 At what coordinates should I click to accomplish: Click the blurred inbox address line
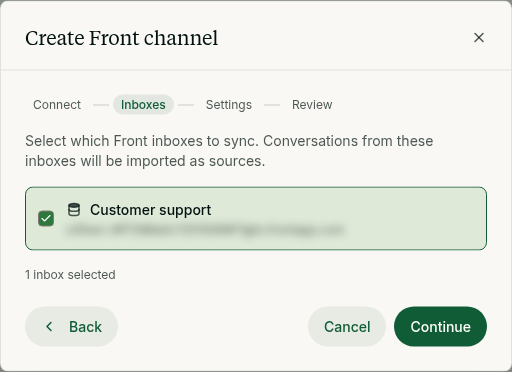click(x=205, y=230)
